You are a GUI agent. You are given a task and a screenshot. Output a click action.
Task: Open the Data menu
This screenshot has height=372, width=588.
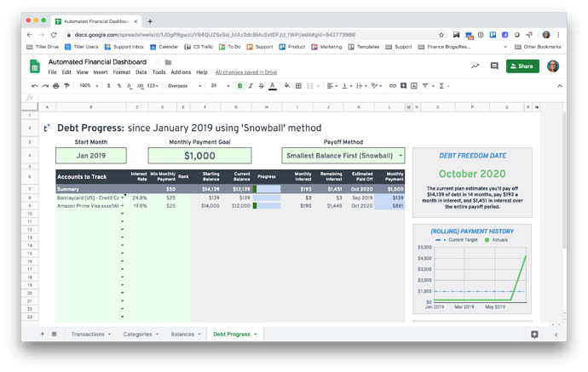pos(141,72)
